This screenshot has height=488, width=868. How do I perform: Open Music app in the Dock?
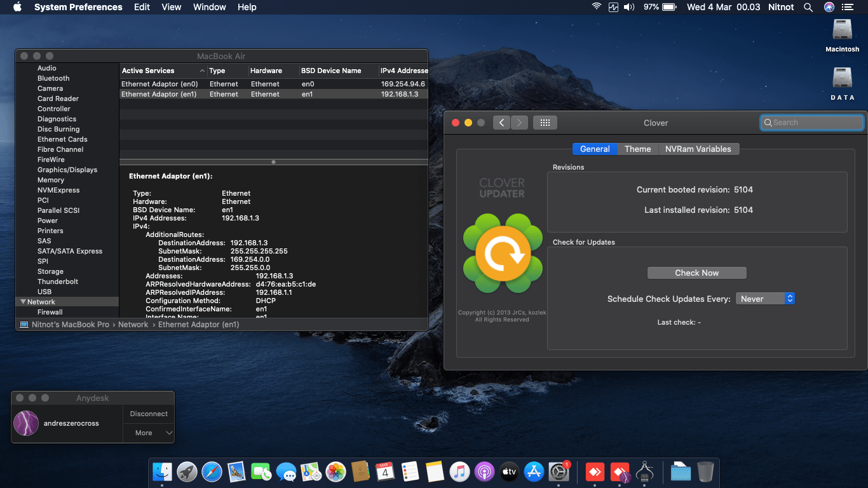[x=459, y=471]
